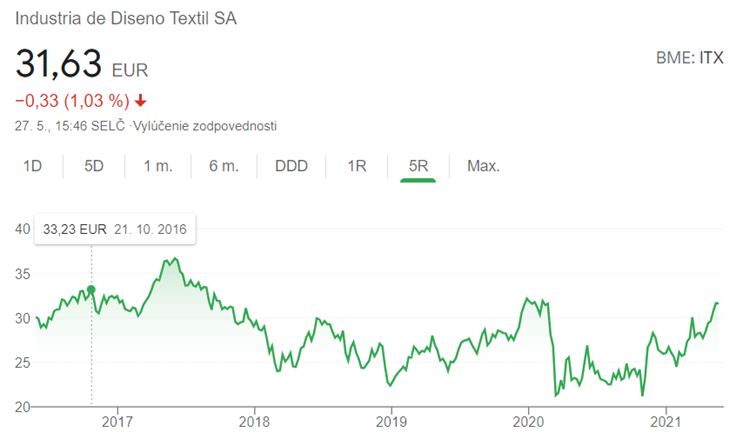Choose the 1 m. range tab
The image size is (756, 439).
(x=158, y=166)
